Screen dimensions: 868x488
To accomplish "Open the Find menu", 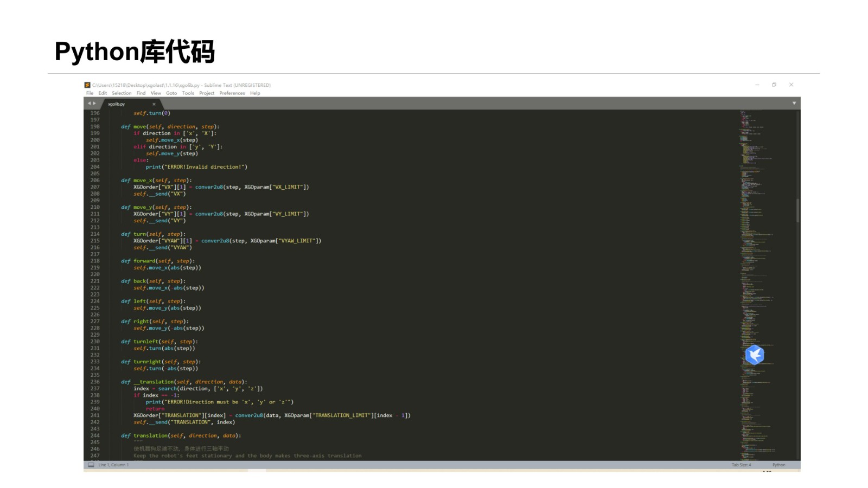I will 141,93.
